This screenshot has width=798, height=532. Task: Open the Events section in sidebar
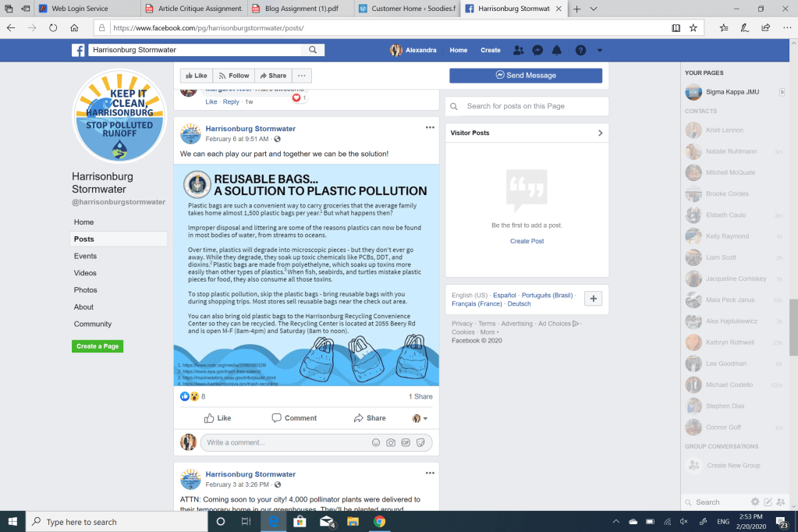coord(85,256)
